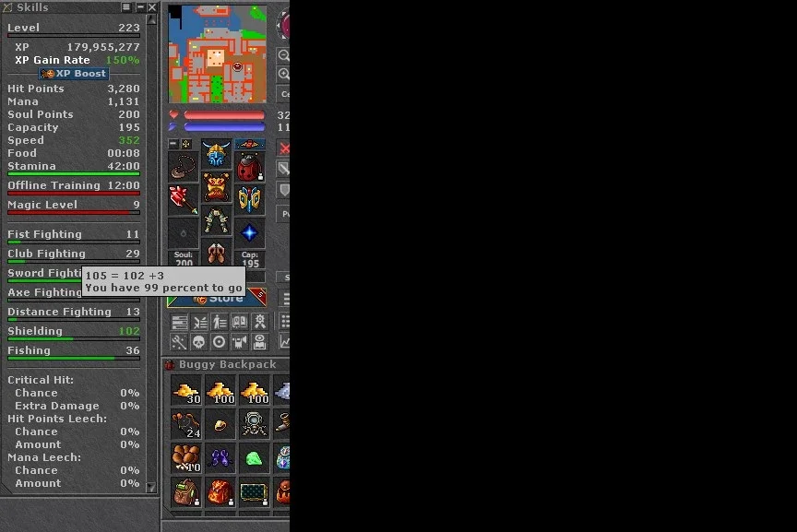Click the Buggy Backpack title bar
Viewport: 797px width, 532px height.
coord(226,364)
